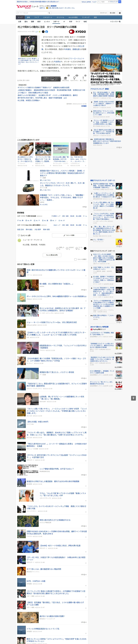Open マイページ
This screenshot has width=138, height=644.
[x=103, y=13]
